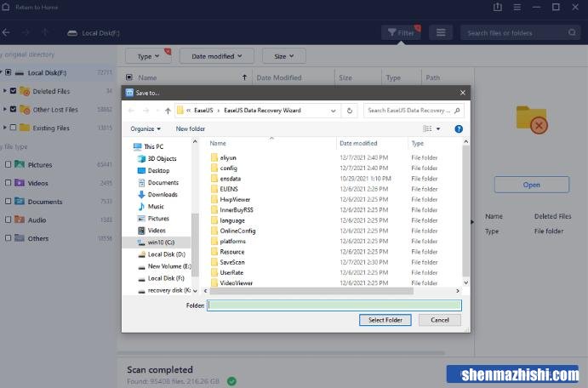Expand the Existing Files tree node

pos(4,128)
